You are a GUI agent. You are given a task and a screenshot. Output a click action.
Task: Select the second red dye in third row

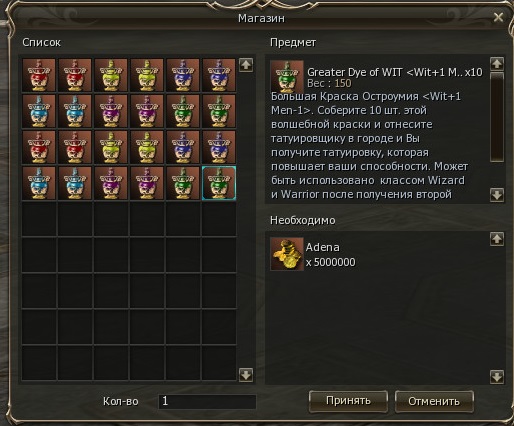[x=75, y=147]
